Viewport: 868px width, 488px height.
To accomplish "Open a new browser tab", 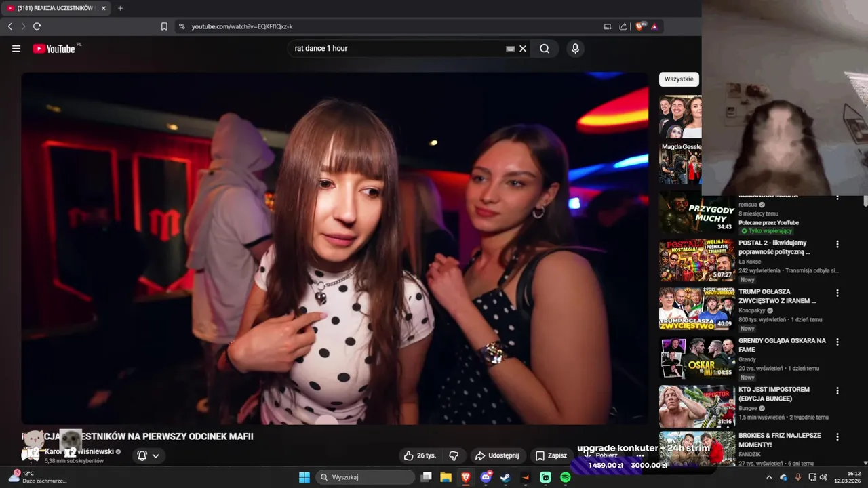I will [x=121, y=8].
